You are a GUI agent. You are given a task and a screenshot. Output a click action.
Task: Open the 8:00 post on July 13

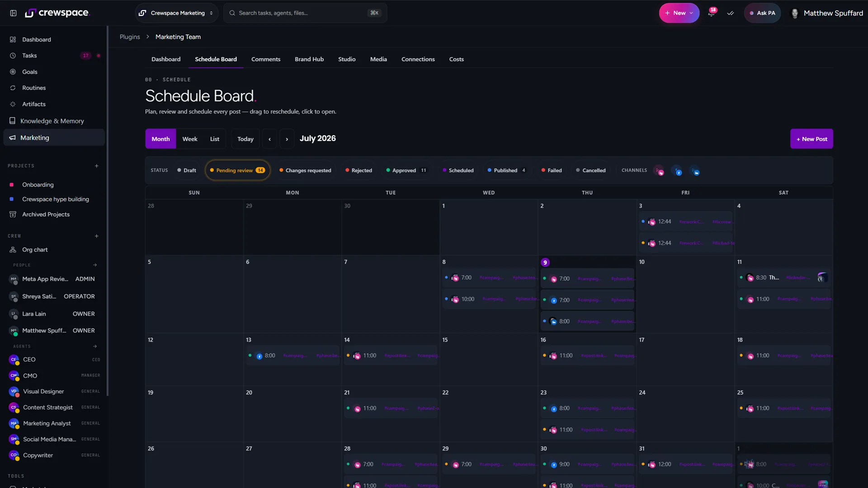click(x=293, y=356)
